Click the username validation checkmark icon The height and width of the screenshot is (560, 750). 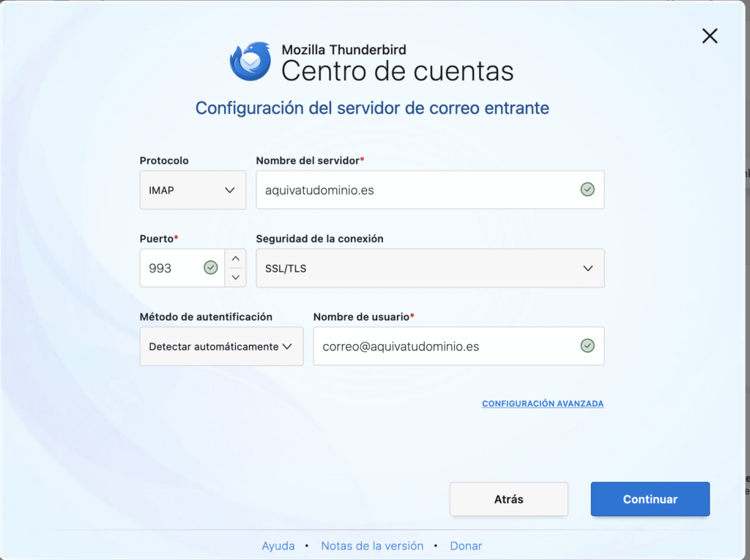tap(587, 346)
